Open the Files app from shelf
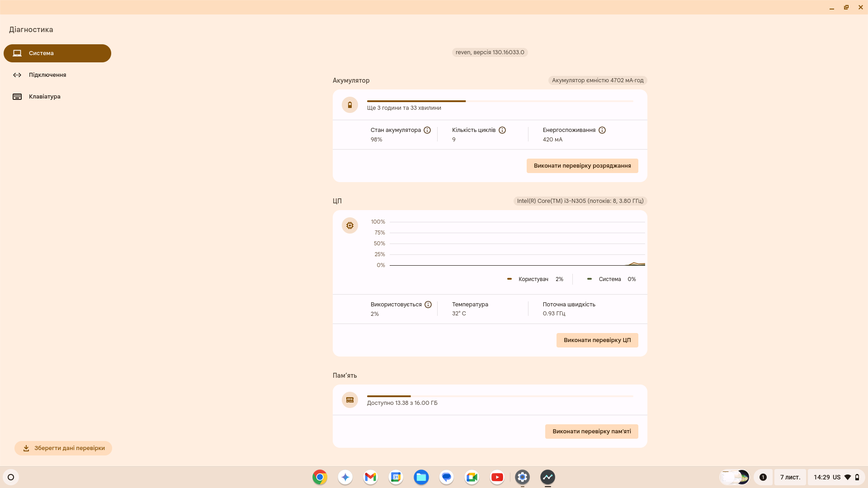 [x=421, y=477]
